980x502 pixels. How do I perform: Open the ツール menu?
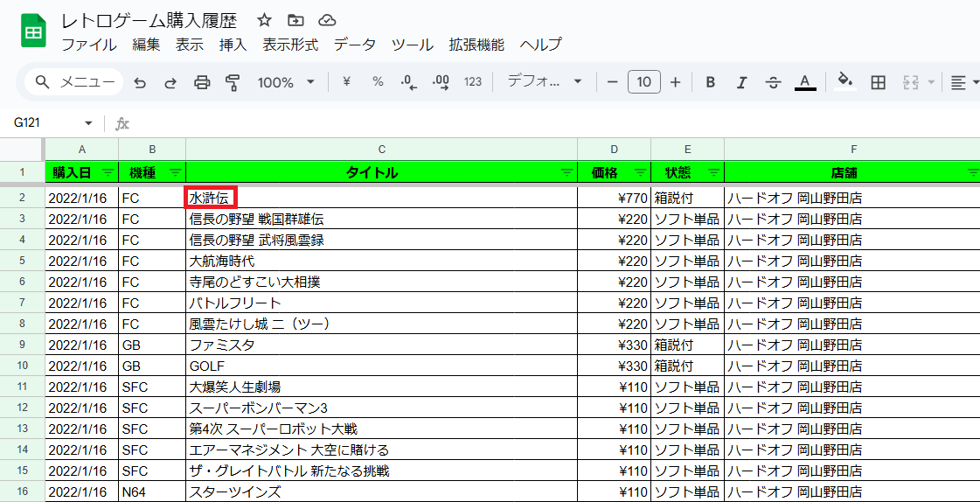(x=412, y=45)
